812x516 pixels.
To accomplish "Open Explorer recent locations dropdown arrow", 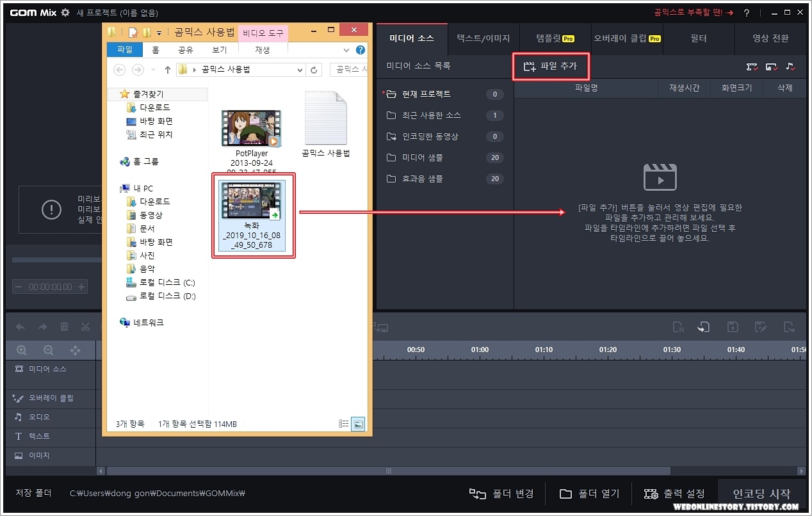I will point(153,70).
